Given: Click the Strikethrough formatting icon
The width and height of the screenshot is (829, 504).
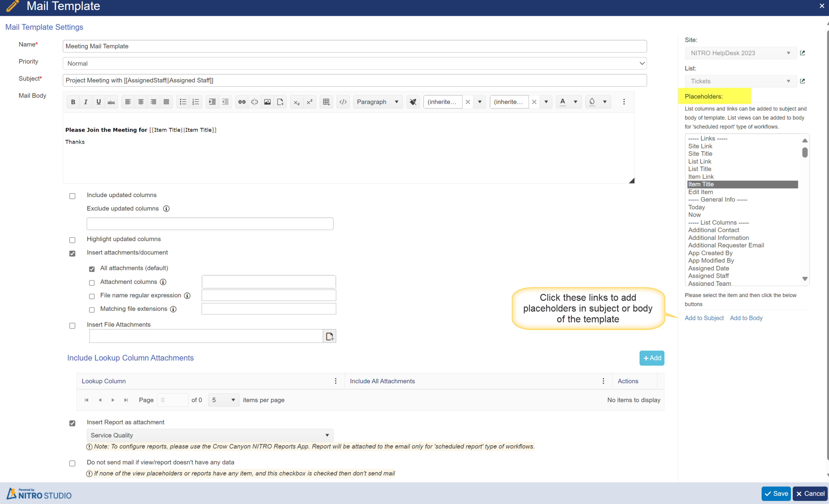Looking at the screenshot, I should pyautogui.click(x=110, y=102).
